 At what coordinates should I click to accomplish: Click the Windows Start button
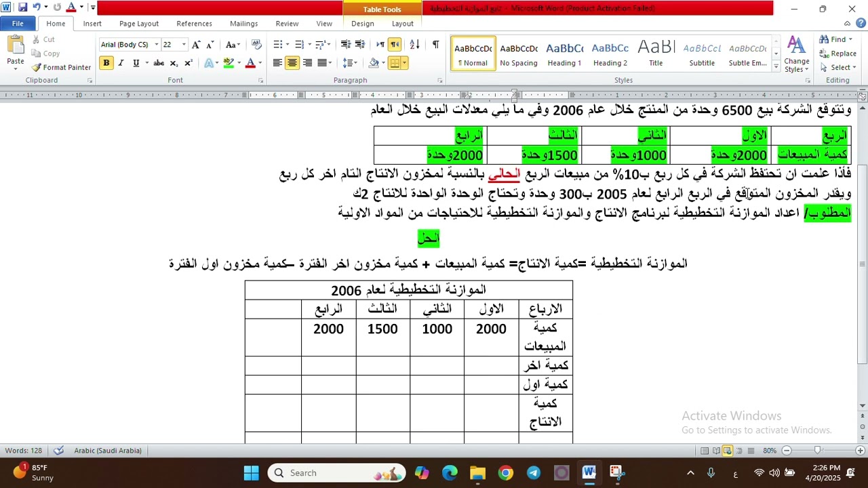click(x=252, y=472)
